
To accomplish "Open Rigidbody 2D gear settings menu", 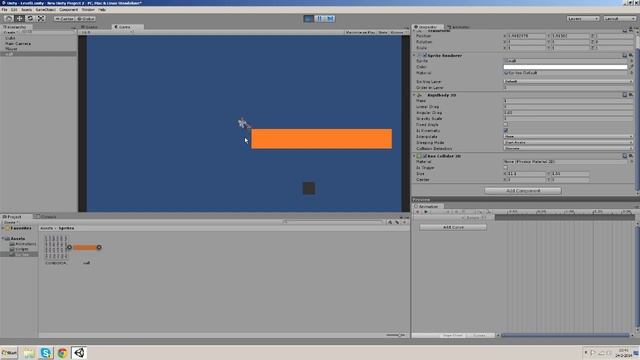I will [631, 95].
